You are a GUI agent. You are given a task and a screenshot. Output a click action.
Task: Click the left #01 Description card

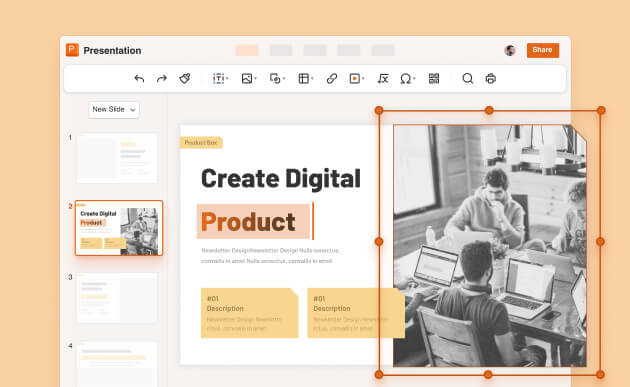coord(250,313)
